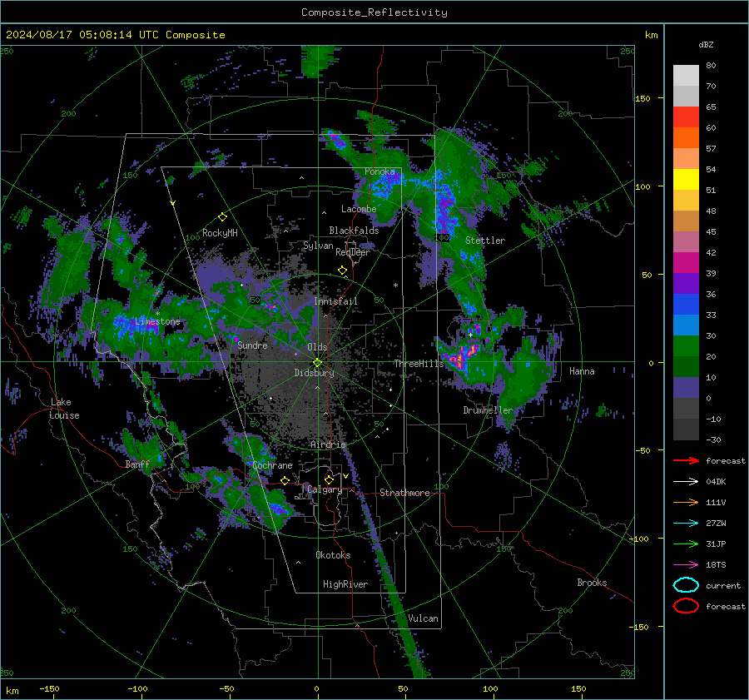Pick the bright yellow 54 dBZ swatch
The height and width of the screenshot is (700, 749).
(x=686, y=179)
